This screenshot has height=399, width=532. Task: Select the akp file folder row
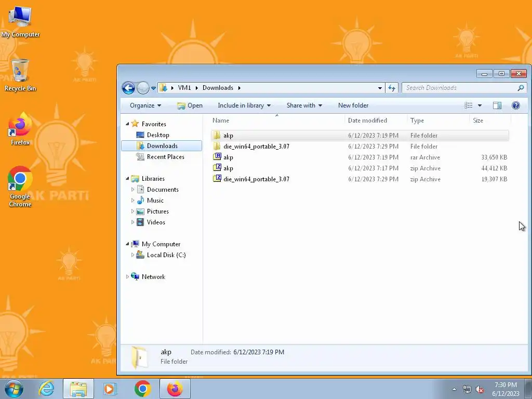360,136
